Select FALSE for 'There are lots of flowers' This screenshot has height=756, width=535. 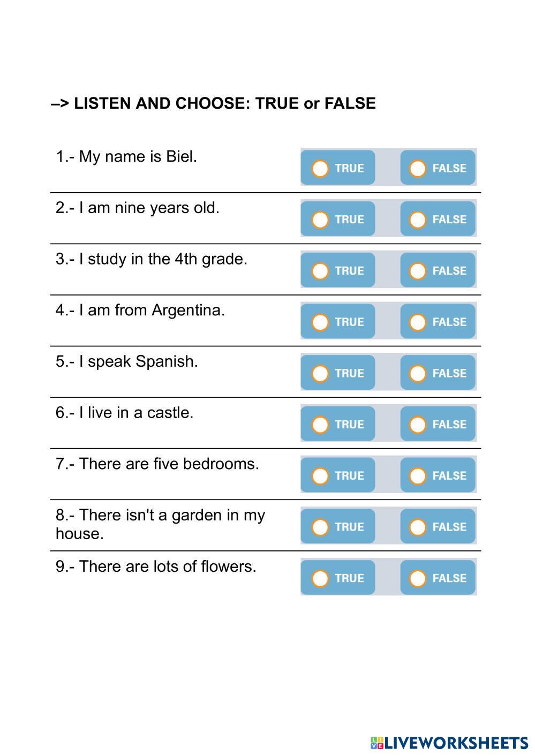(418, 578)
